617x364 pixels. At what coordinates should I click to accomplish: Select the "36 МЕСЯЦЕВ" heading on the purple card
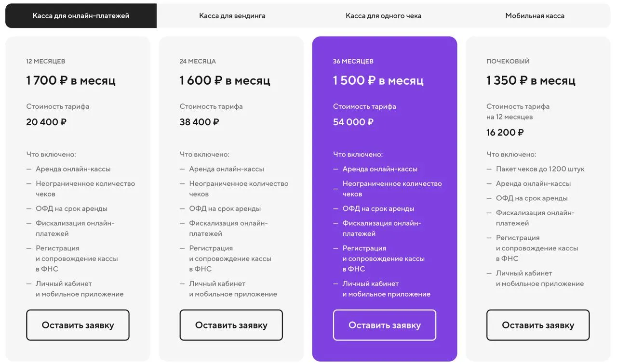click(353, 61)
